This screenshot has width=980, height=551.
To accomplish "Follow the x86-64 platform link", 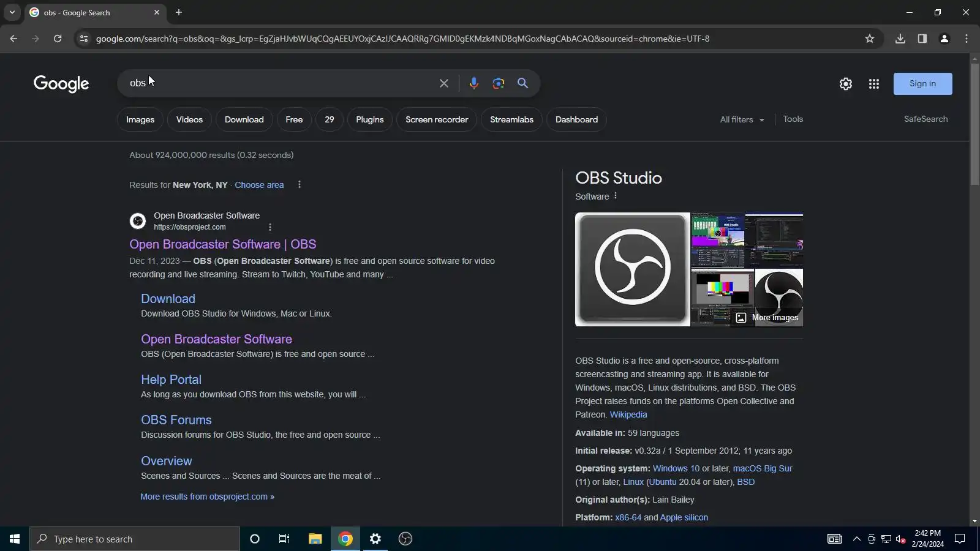I will [628, 517].
